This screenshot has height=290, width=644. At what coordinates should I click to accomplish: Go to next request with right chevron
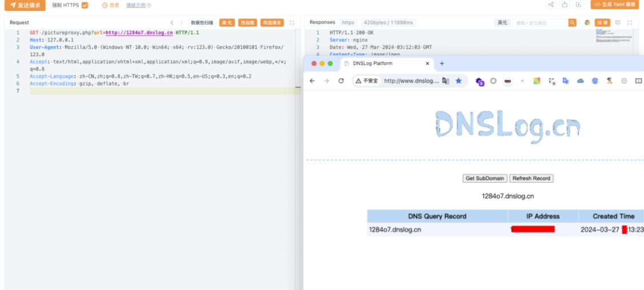(x=182, y=23)
